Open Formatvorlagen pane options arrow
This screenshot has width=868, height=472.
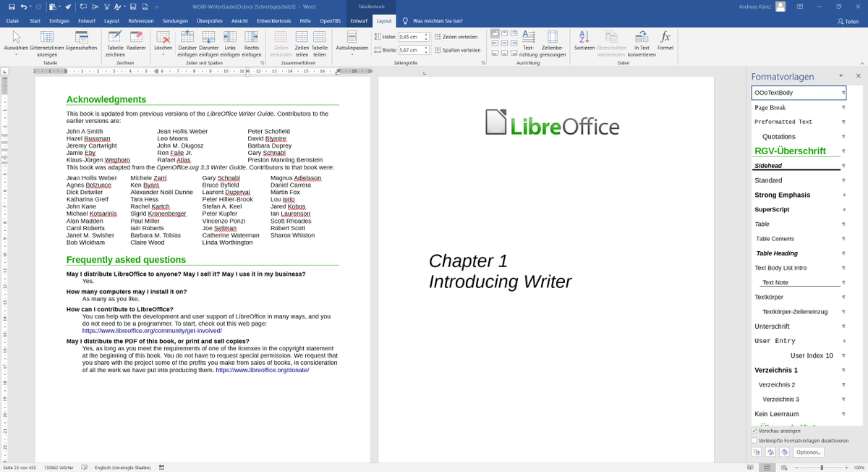[841, 76]
